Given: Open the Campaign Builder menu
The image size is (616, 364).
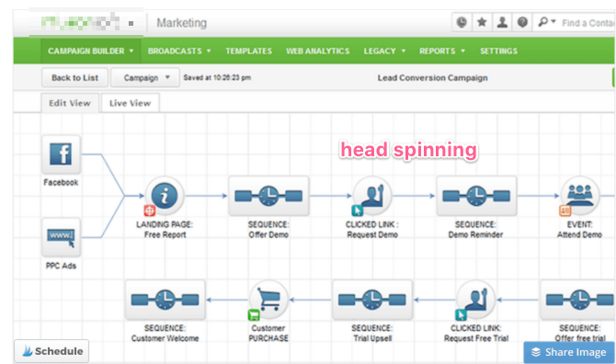Looking at the screenshot, I should click(x=91, y=51).
